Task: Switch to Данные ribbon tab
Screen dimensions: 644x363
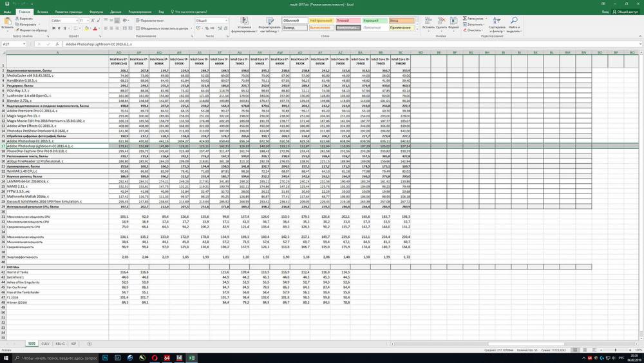Action: [116, 12]
